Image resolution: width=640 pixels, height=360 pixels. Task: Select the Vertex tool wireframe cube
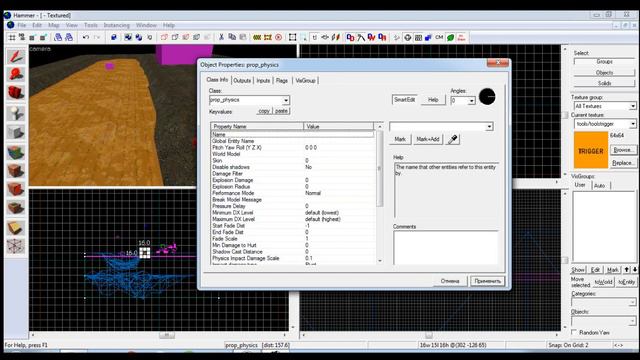coord(16,247)
